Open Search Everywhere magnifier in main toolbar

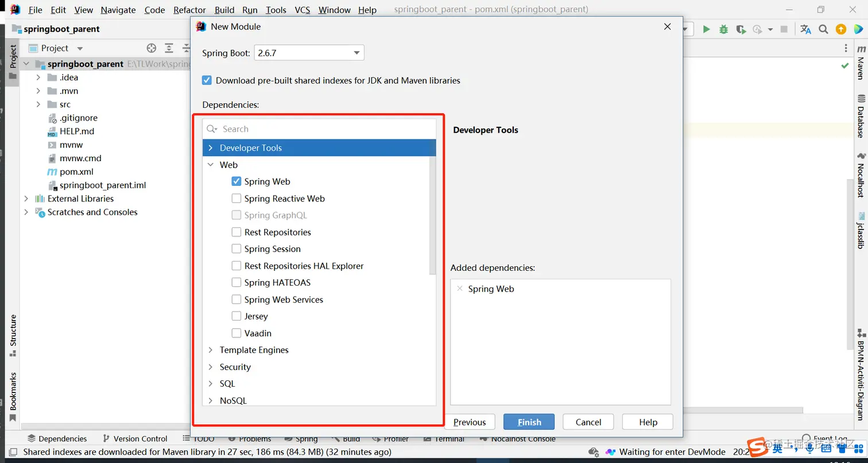pos(823,29)
